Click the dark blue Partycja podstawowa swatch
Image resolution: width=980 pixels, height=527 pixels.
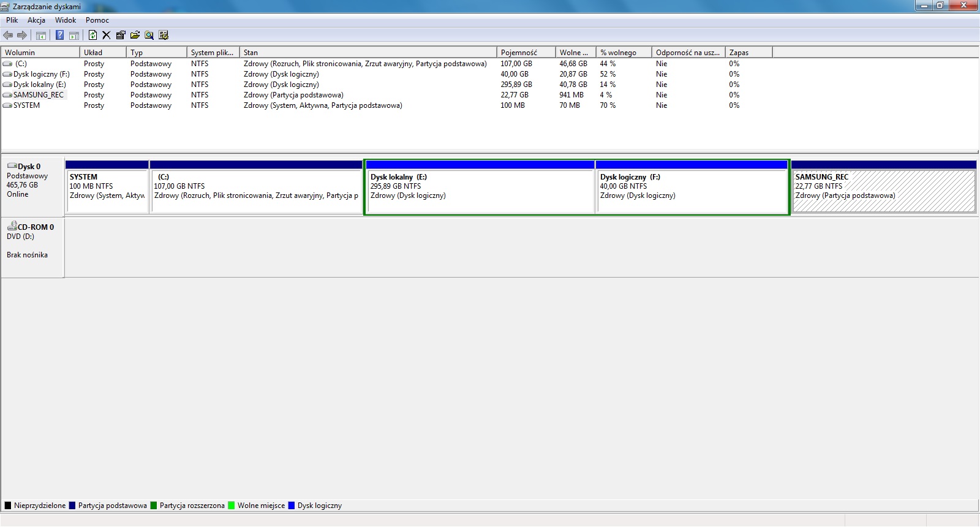coord(72,506)
